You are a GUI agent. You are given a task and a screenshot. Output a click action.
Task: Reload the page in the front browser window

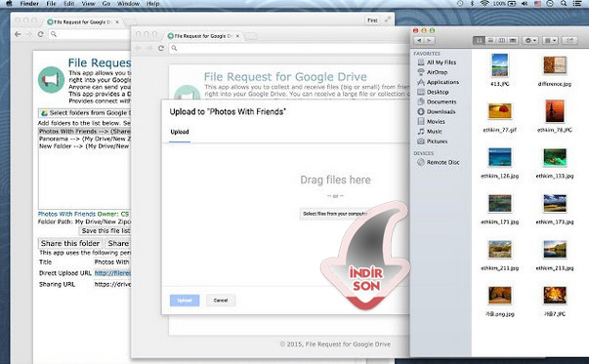pyautogui.click(x=161, y=48)
